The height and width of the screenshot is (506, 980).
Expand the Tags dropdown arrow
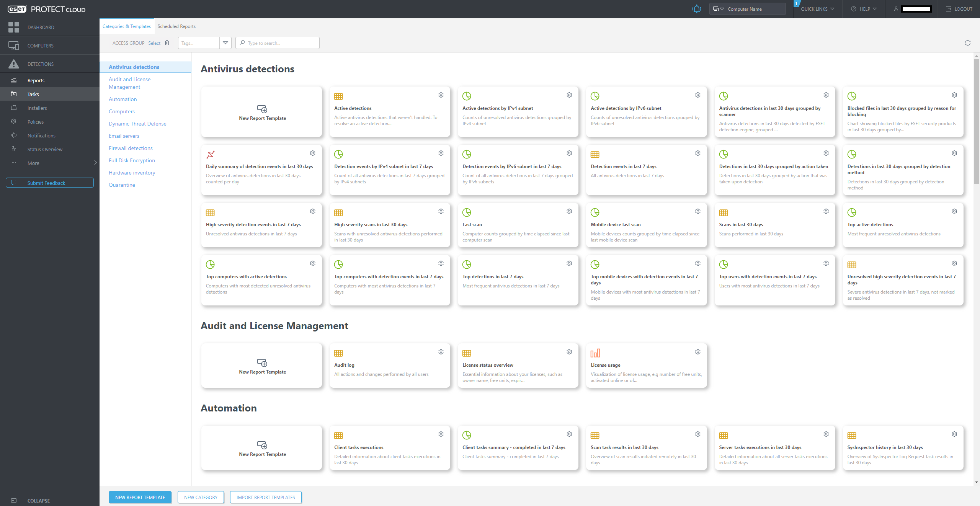click(225, 43)
